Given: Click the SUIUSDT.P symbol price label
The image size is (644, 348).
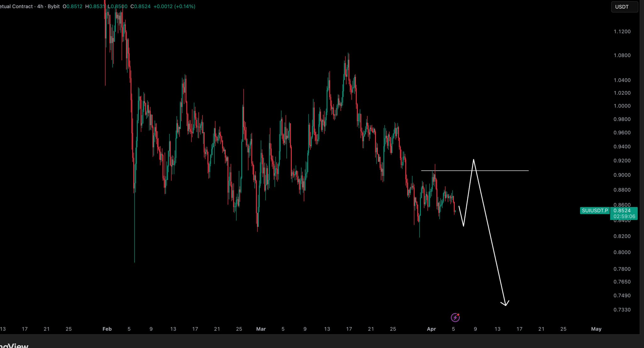Looking at the screenshot, I should click(x=595, y=211).
